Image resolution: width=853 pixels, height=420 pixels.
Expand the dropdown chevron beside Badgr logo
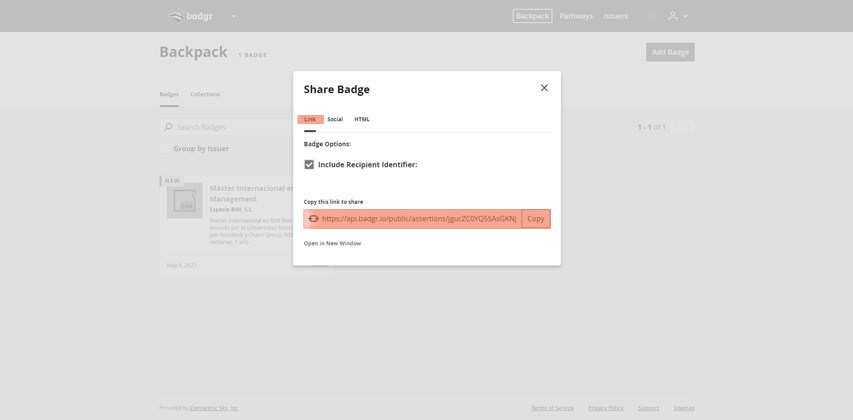pyautogui.click(x=233, y=16)
